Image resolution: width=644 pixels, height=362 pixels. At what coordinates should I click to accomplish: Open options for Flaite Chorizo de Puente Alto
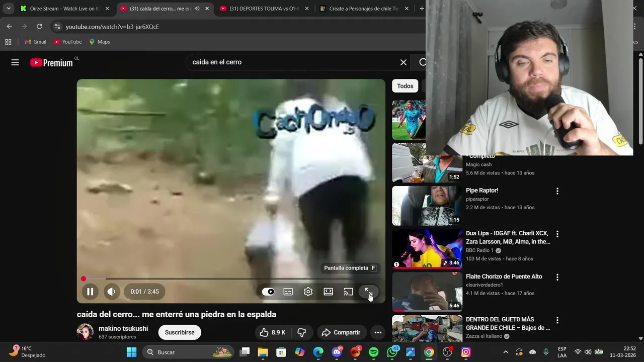[557, 277]
